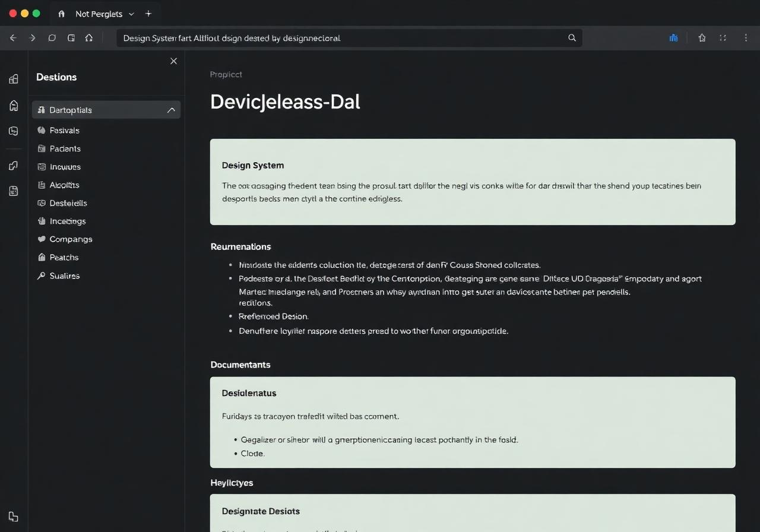The height and width of the screenshot is (532, 760).
Task: Close the Destions sidebar panel
Action: (173, 61)
